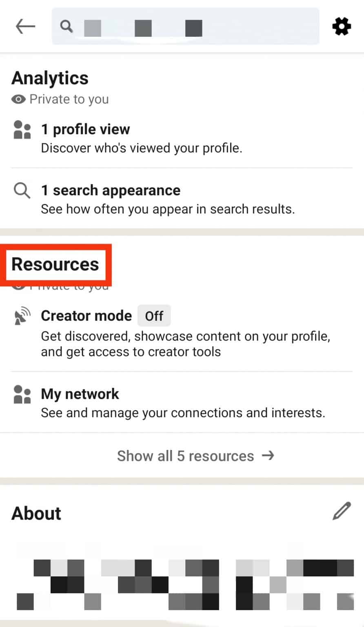Select the About section heading
Screen dimensions: 364x627
tap(36, 513)
